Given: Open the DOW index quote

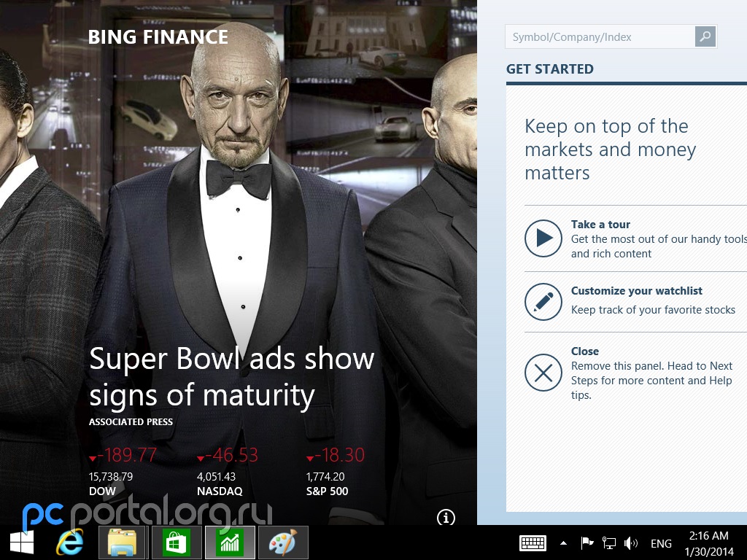Looking at the screenshot, I should point(123,472).
